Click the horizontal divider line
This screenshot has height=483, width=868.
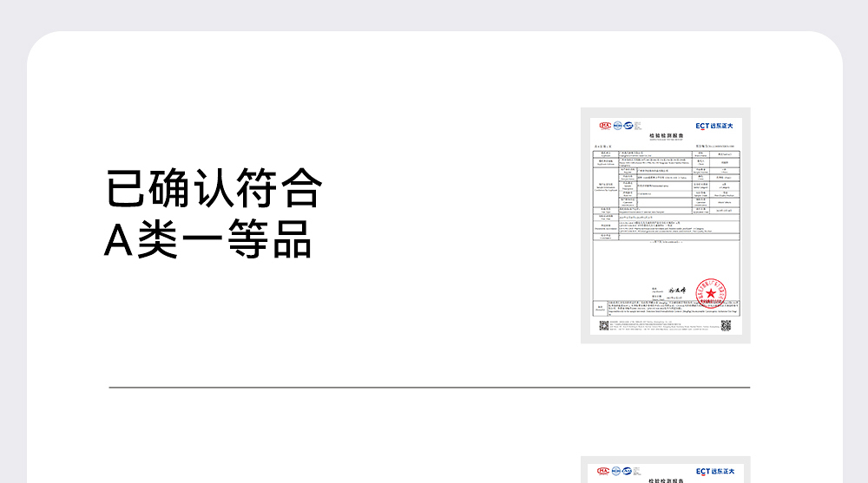click(429, 388)
